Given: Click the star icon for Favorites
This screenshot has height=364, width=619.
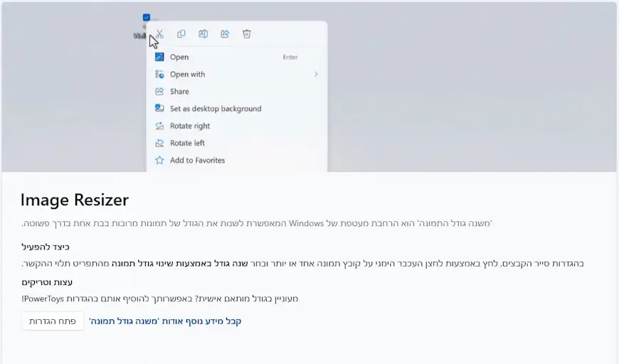Looking at the screenshot, I should click(159, 160).
